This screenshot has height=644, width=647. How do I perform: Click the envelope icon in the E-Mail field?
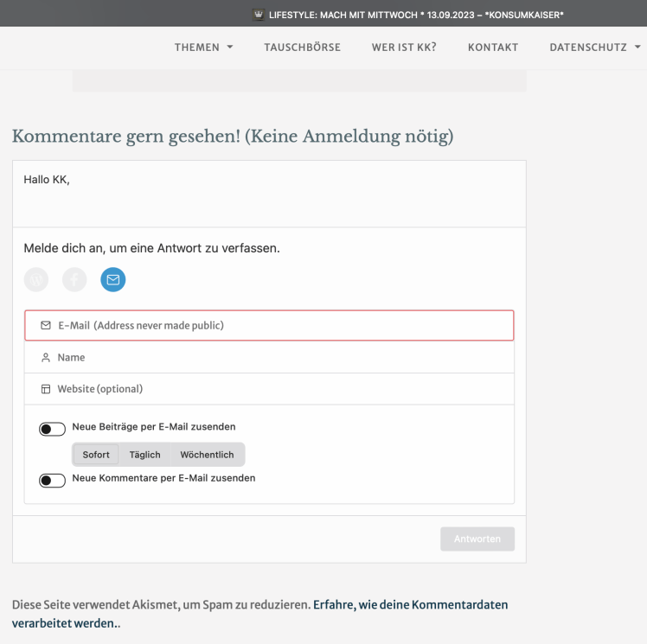[46, 326]
